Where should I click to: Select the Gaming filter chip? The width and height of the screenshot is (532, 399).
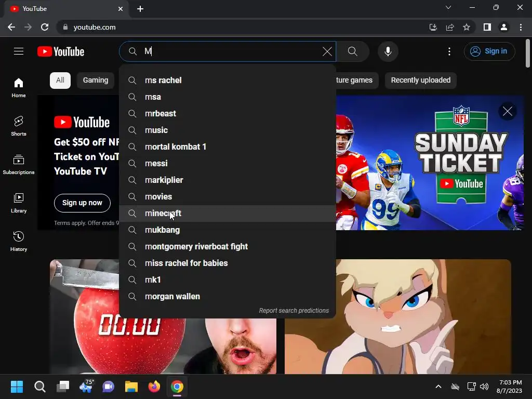coord(96,81)
